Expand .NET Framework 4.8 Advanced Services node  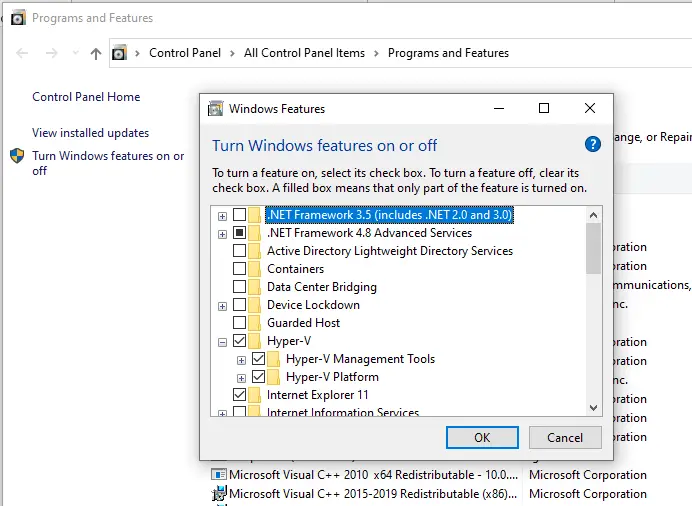point(222,234)
